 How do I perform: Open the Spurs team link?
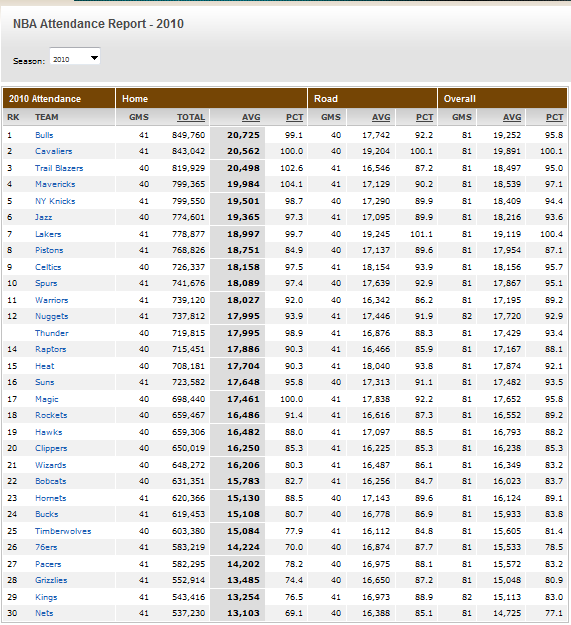pyautogui.click(x=46, y=283)
